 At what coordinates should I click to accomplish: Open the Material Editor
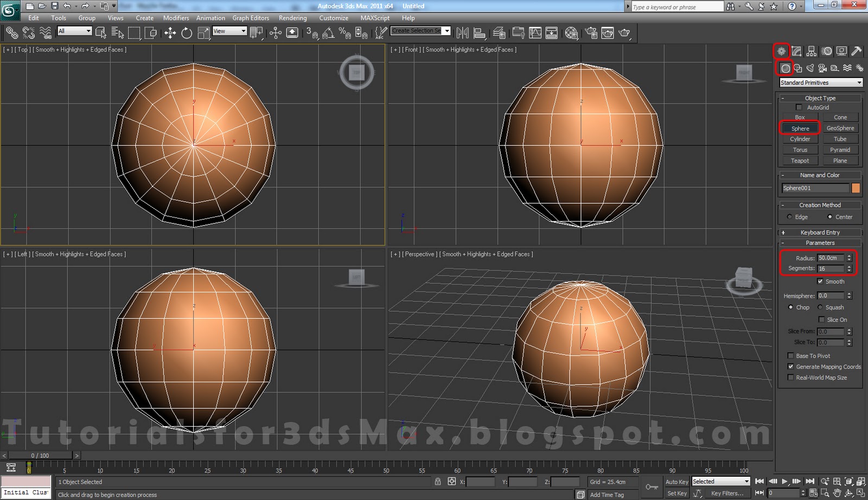point(571,33)
